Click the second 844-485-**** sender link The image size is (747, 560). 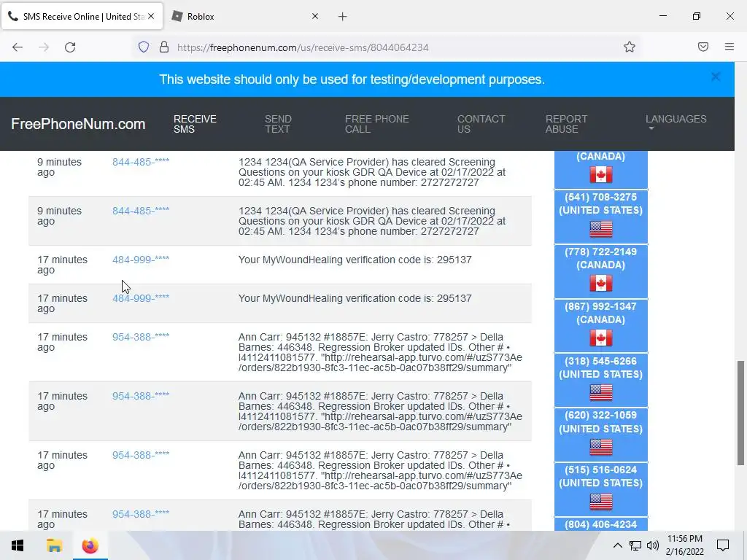(x=141, y=211)
